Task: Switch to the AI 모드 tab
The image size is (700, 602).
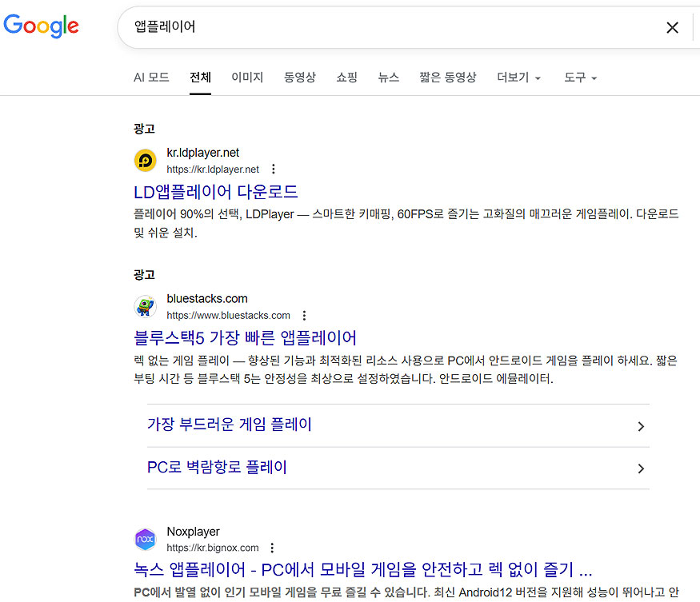Action: point(151,78)
